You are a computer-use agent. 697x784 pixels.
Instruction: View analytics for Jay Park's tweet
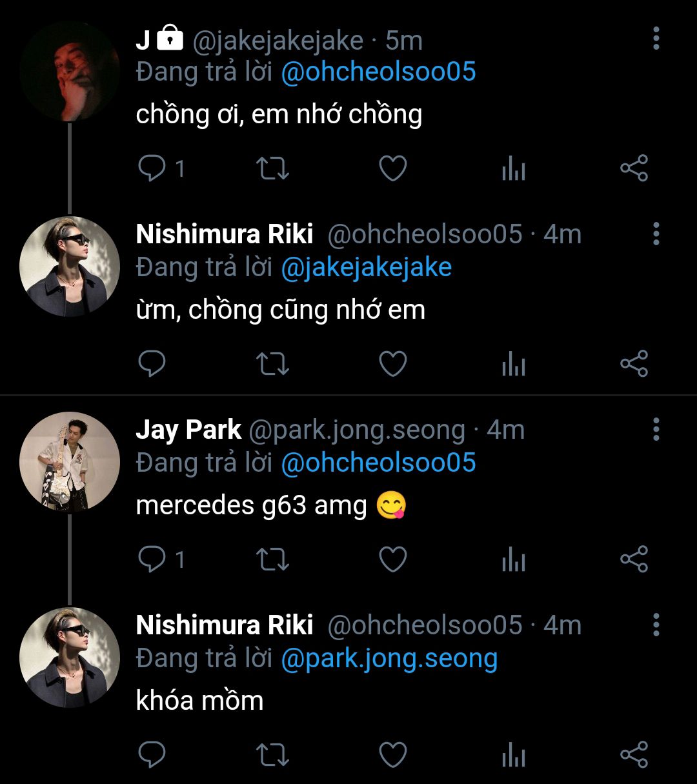pos(513,561)
